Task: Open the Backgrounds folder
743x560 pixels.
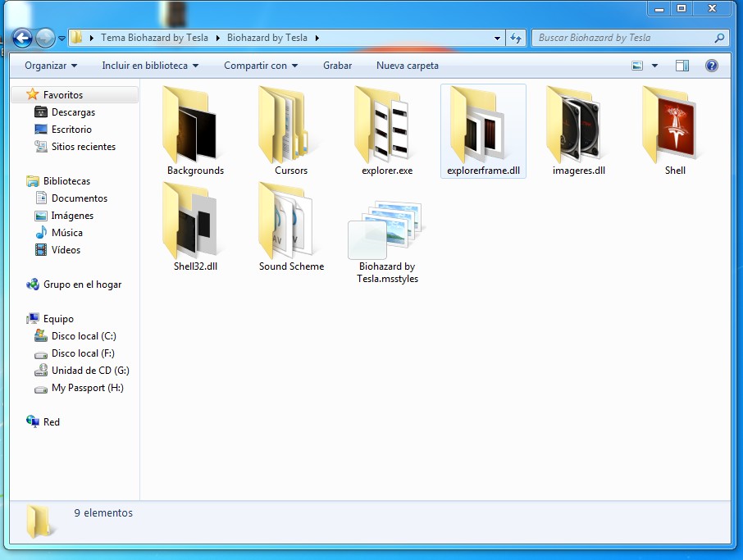Action: pos(194,125)
